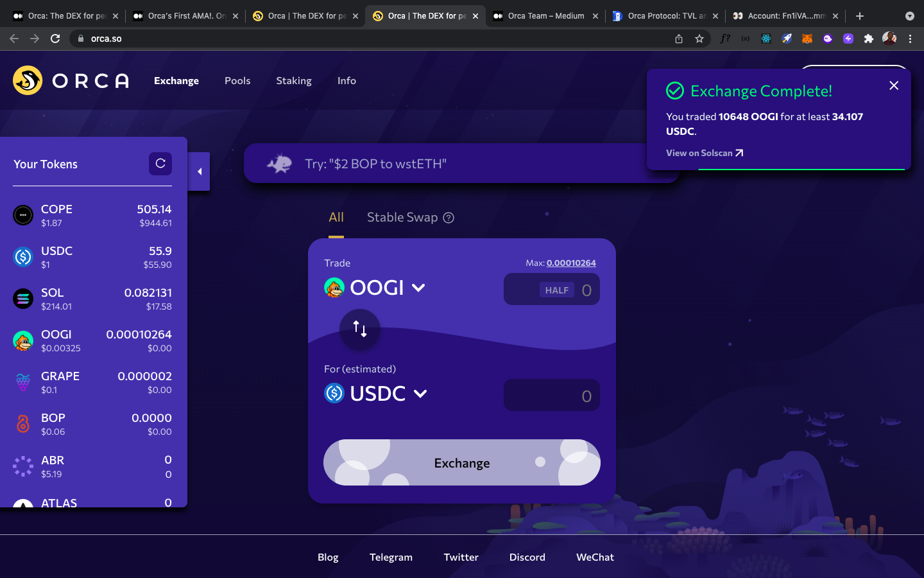The width and height of the screenshot is (924, 578).
Task: Close the Exchange Complete notification
Action: 894,85
